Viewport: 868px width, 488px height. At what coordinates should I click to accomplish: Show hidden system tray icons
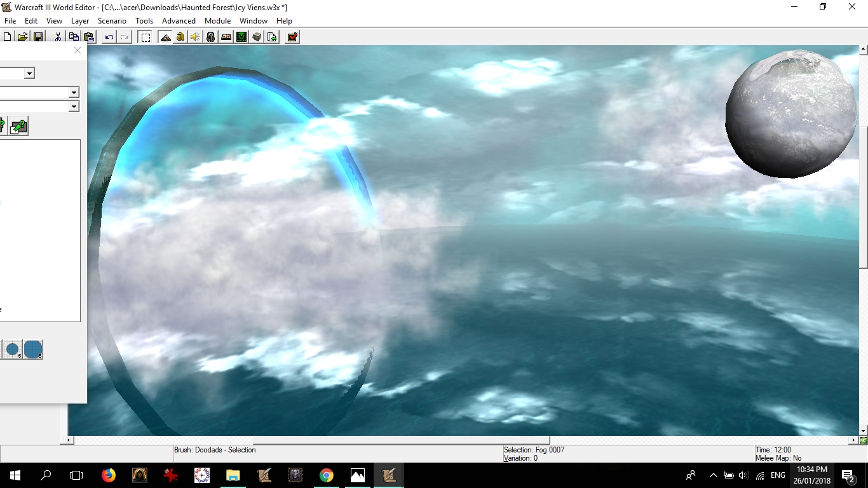pos(713,475)
